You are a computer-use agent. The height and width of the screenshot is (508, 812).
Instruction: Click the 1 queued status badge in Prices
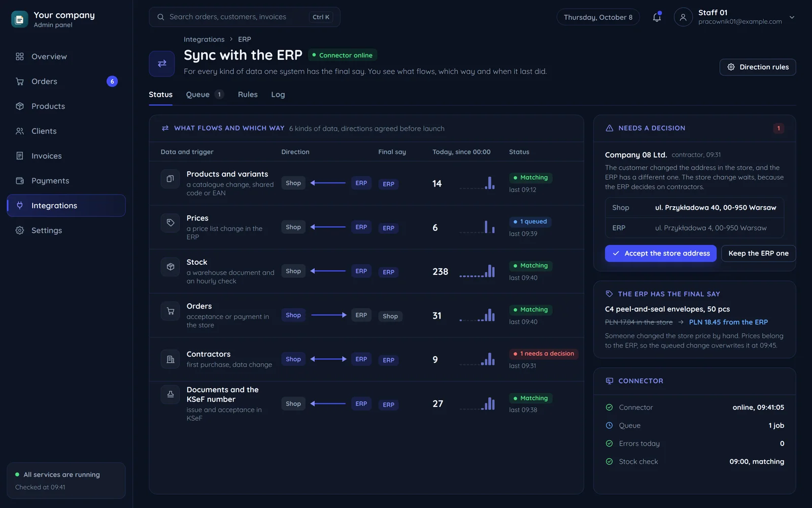[530, 221]
